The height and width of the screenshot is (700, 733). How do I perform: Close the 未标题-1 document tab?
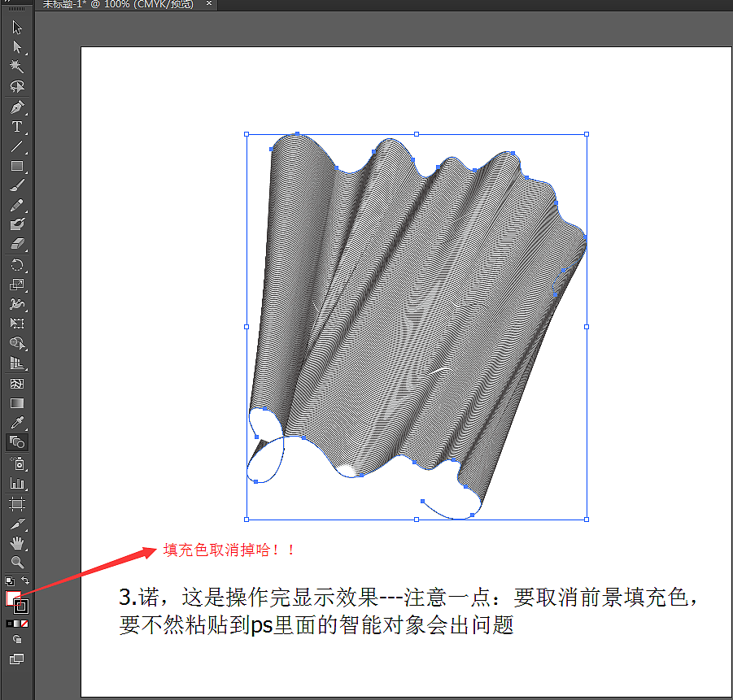[x=209, y=3]
